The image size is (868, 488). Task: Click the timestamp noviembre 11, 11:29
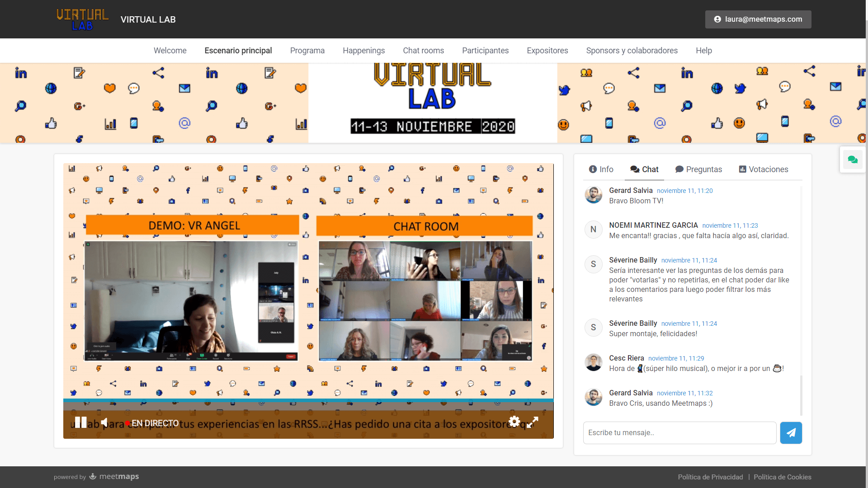pos(676,358)
